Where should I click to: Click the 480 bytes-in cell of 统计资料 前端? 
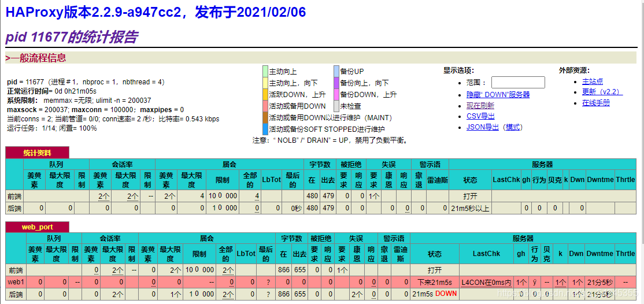312,197
